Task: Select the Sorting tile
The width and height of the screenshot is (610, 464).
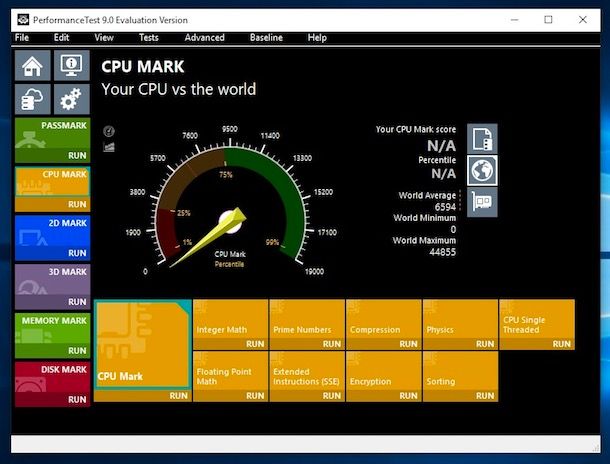Action: click(461, 371)
